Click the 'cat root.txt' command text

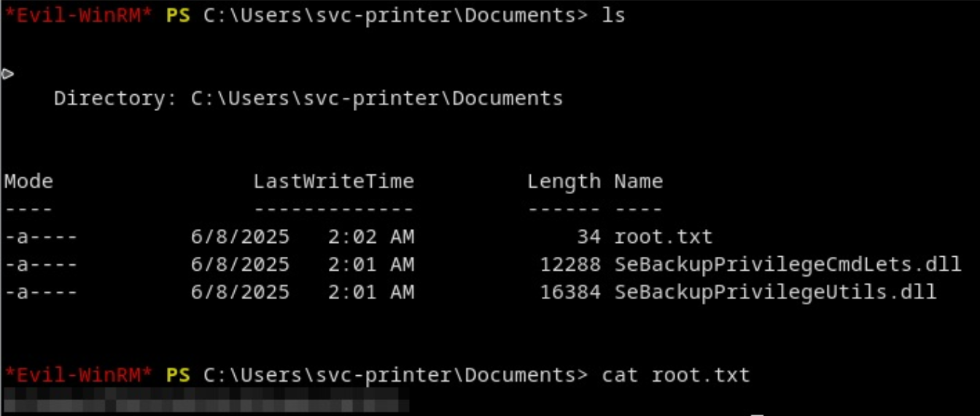click(x=675, y=375)
